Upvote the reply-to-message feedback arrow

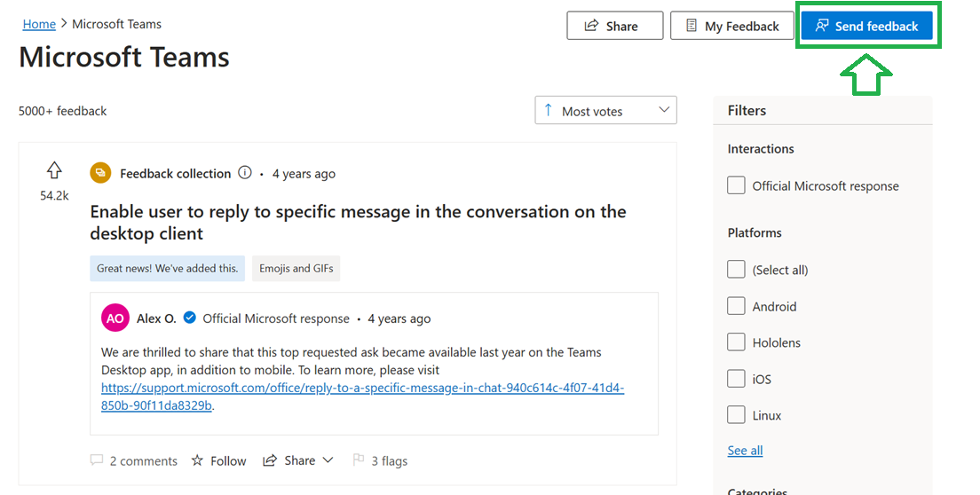(54, 169)
